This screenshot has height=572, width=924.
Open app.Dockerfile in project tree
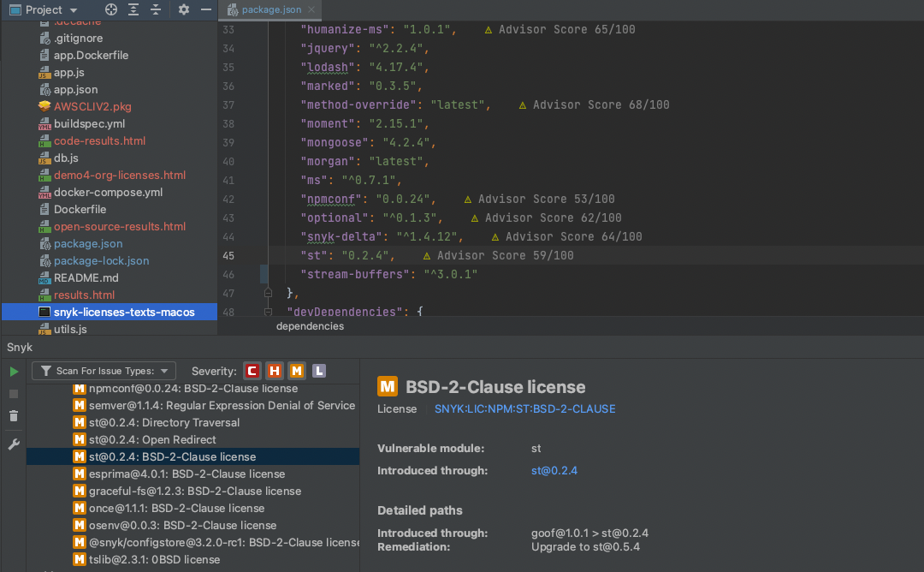click(x=91, y=56)
